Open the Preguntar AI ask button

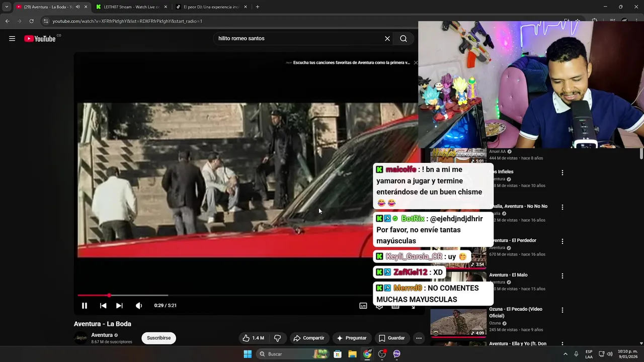pos(352,338)
